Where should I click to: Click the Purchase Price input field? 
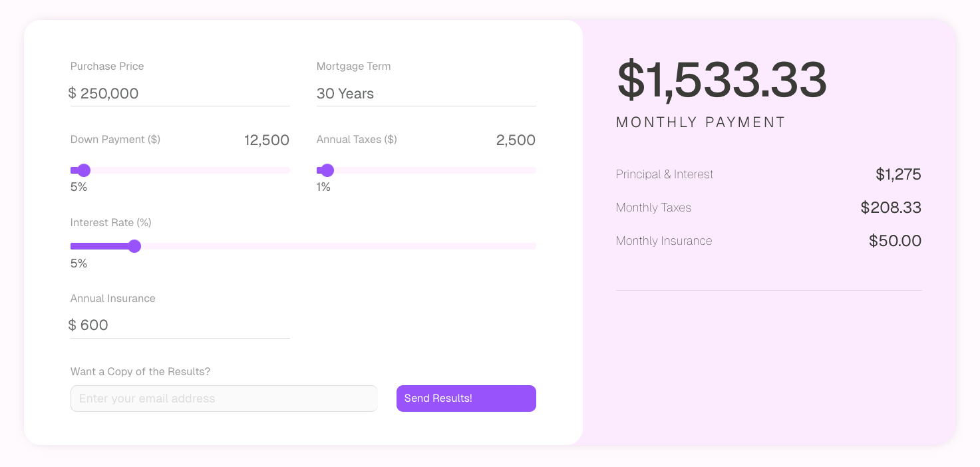[180, 94]
